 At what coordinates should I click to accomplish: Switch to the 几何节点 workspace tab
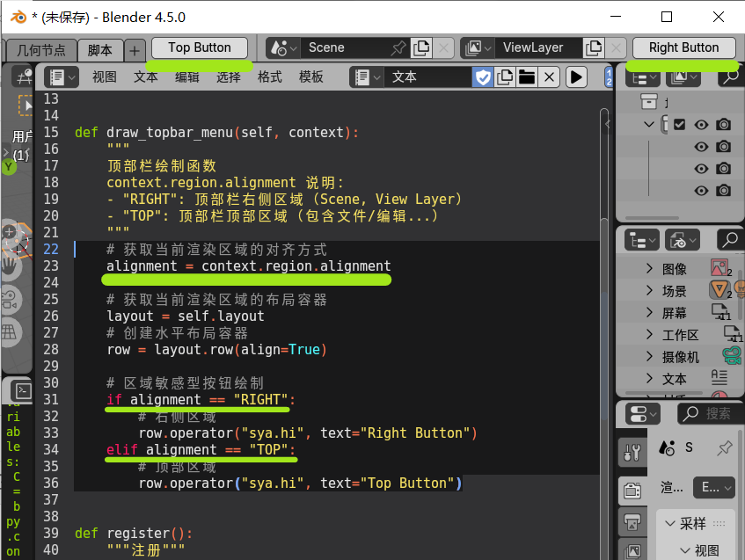pyautogui.click(x=40, y=50)
